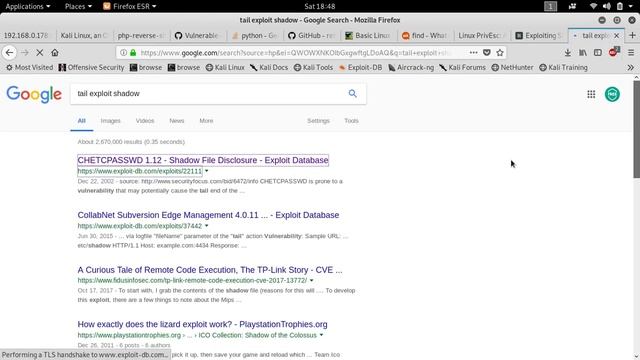This screenshot has width=640, height=360.
Task: Open the Google apps grid icon
Action: (x=591, y=94)
